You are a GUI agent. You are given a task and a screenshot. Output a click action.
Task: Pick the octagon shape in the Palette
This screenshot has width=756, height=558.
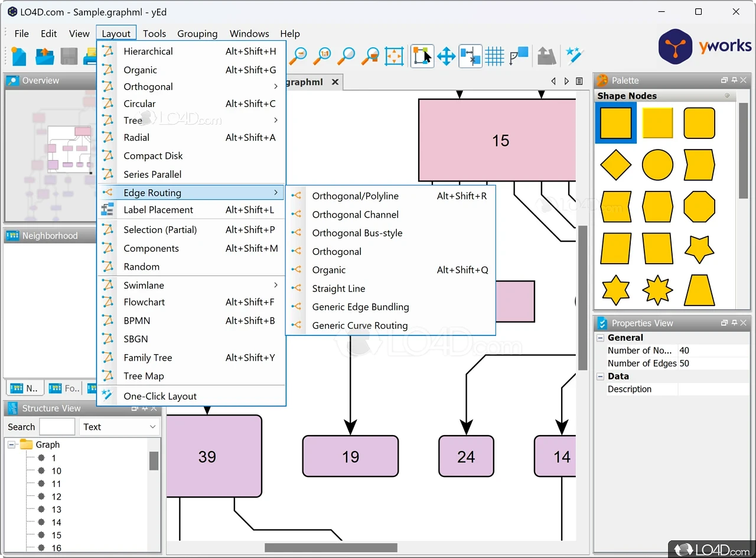699,206
